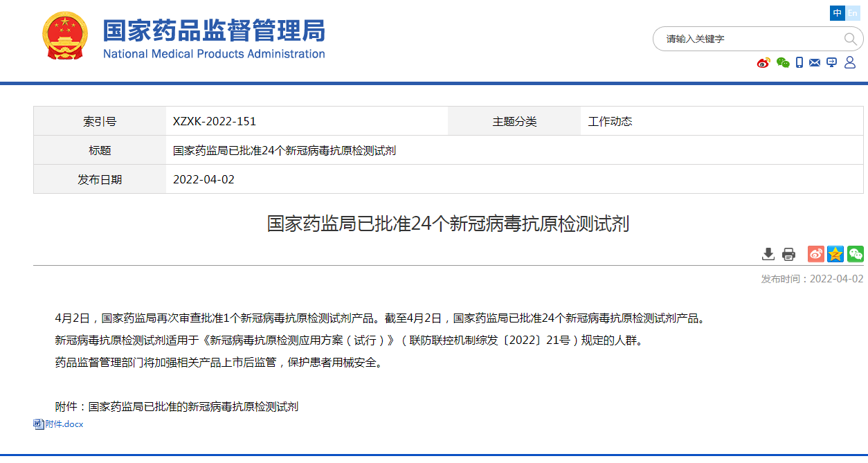The image size is (868, 463).
Task: Download the article using the download icon
Action: pos(768,254)
